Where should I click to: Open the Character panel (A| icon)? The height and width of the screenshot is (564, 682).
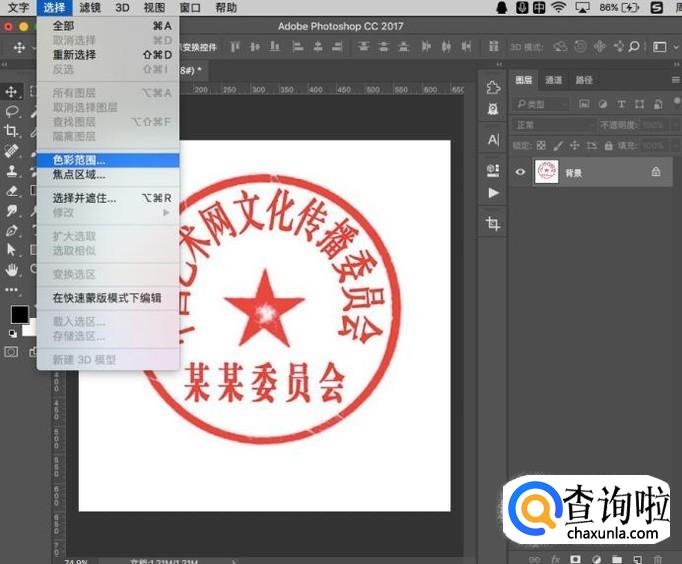point(493,139)
